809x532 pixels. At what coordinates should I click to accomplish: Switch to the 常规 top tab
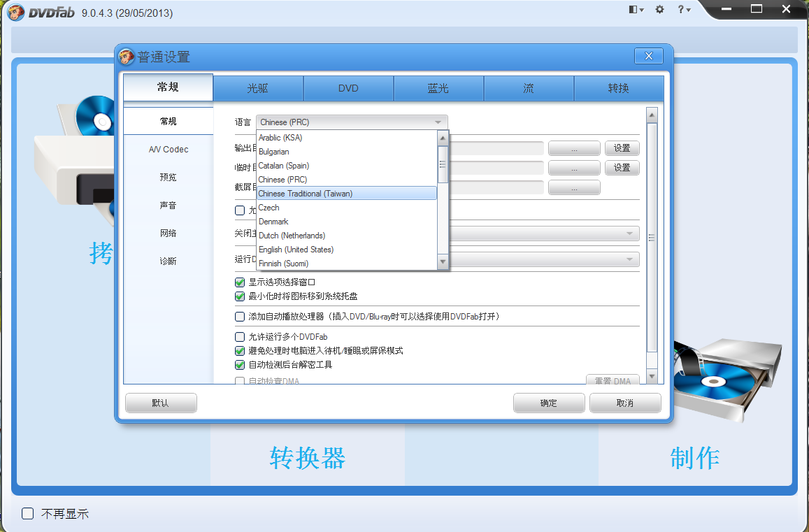pos(169,87)
